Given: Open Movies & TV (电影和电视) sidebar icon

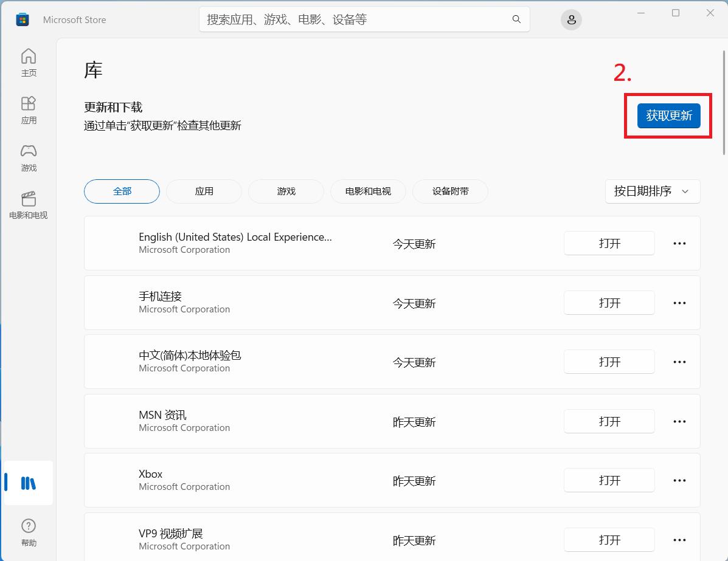Looking at the screenshot, I should 29,205.
